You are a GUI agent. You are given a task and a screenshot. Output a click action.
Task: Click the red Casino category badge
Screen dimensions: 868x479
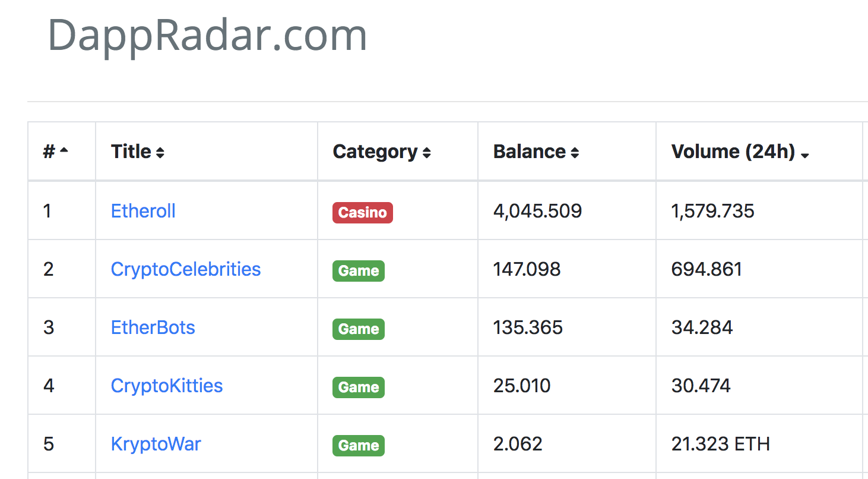click(x=362, y=212)
